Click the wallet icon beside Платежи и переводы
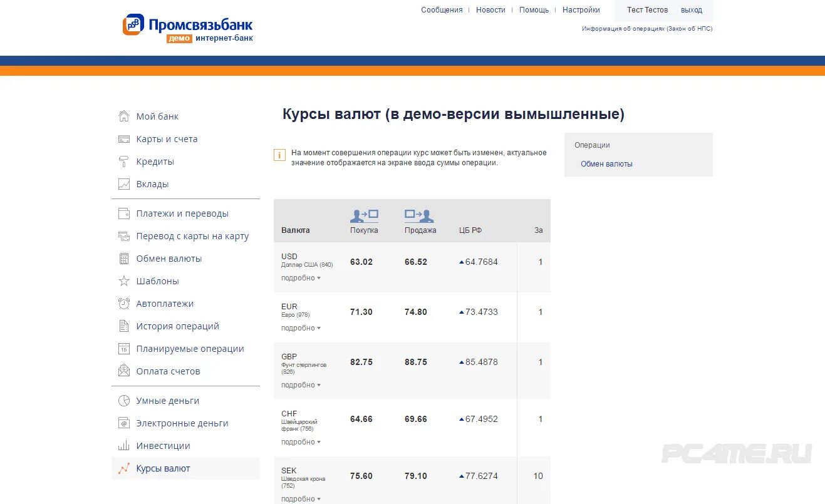This screenshot has height=504, width=825. click(x=124, y=213)
